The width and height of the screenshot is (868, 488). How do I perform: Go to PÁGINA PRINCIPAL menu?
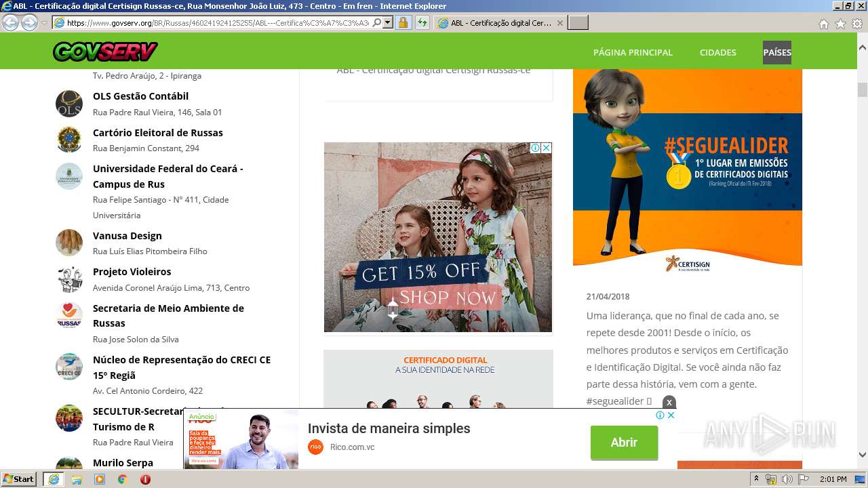(633, 52)
